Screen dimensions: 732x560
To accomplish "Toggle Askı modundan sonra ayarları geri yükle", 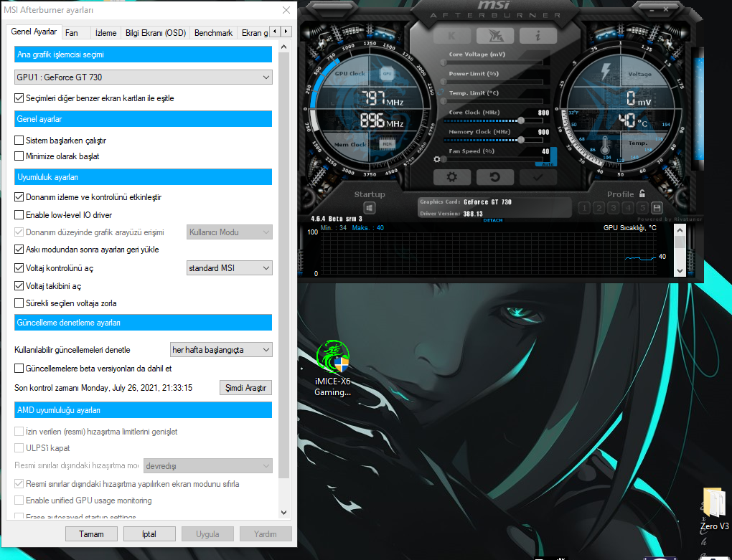I will (x=19, y=250).
